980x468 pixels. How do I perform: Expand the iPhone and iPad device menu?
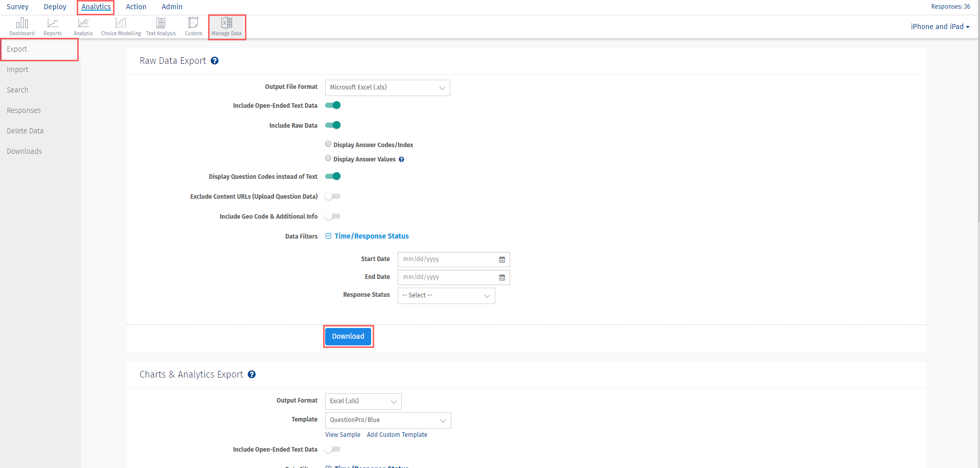pos(940,26)
